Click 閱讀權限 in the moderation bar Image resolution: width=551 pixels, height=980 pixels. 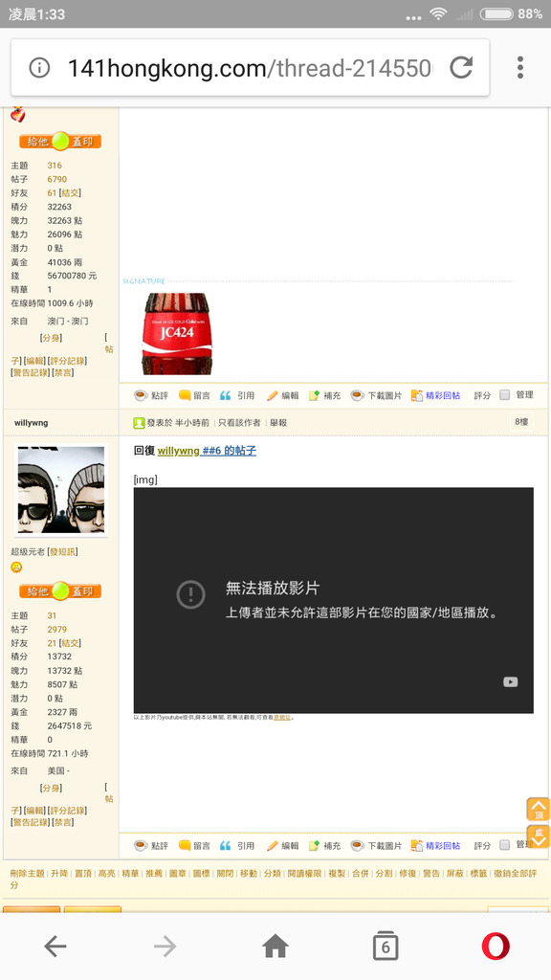pos(305,873)
